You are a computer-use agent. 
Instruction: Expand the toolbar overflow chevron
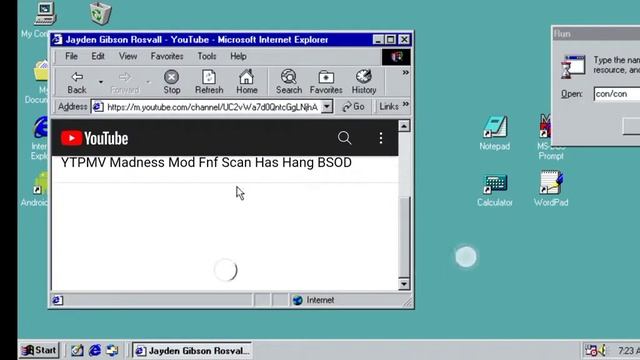tap(405, 73)
